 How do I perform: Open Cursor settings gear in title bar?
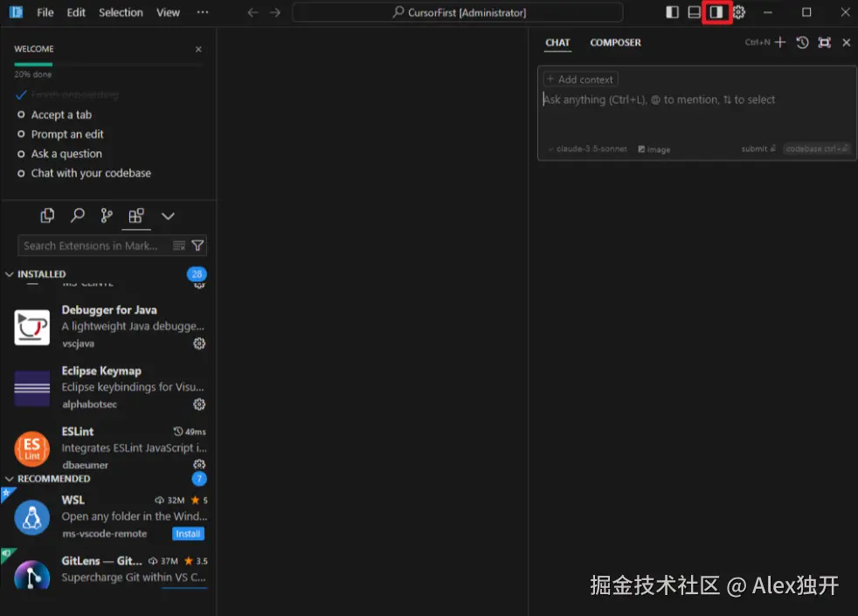738,12
